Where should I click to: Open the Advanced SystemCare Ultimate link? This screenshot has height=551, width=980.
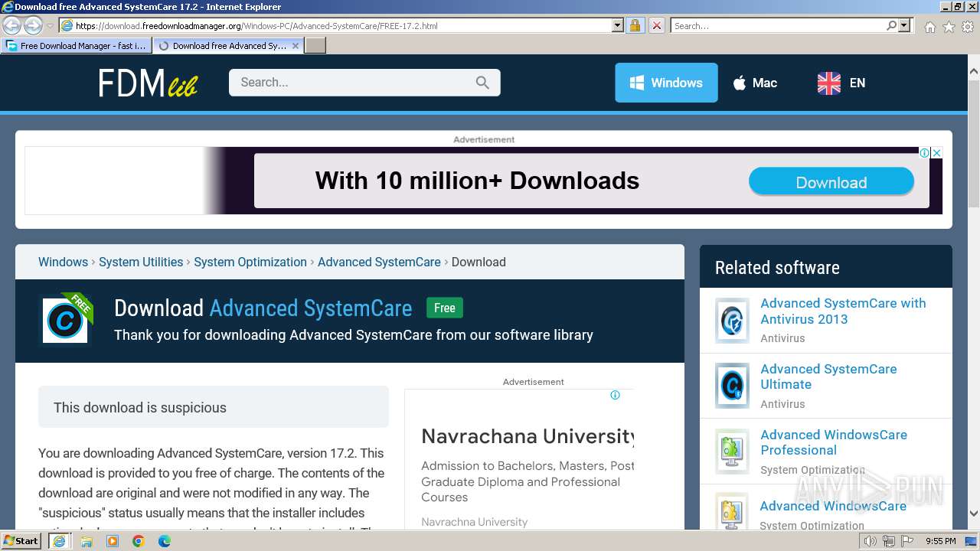click(828, 377)
